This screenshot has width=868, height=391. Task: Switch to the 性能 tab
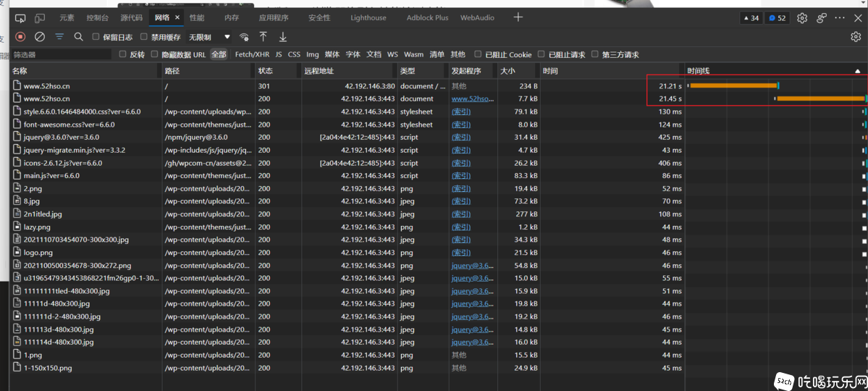pyautogui.click(x=196, y=17)
